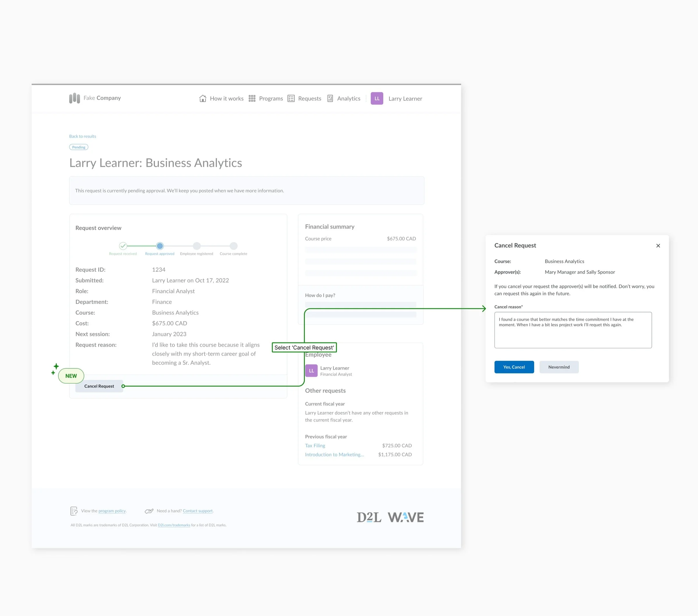Close the Cancel Request dialog
Viewport: 698px width, 616px height.
point(658,246)
